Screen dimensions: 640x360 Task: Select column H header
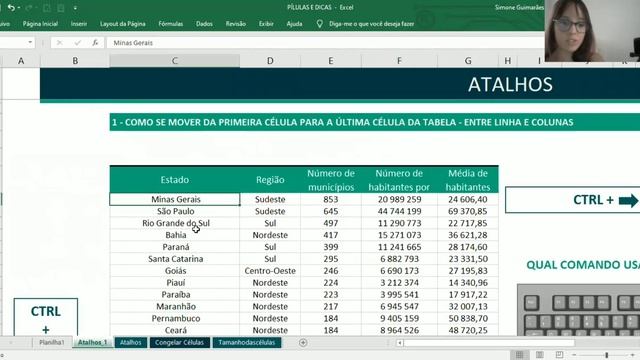click(508, 61)
